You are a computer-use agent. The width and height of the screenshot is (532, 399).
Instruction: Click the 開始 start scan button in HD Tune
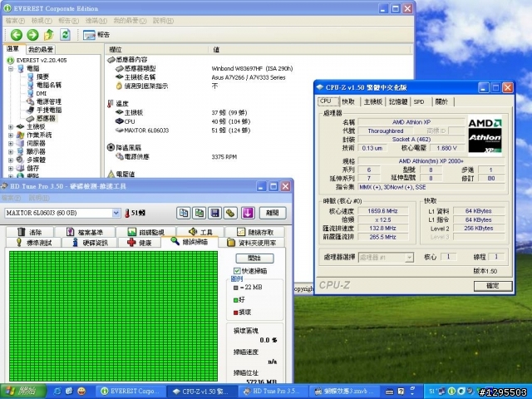click(254, 259)
